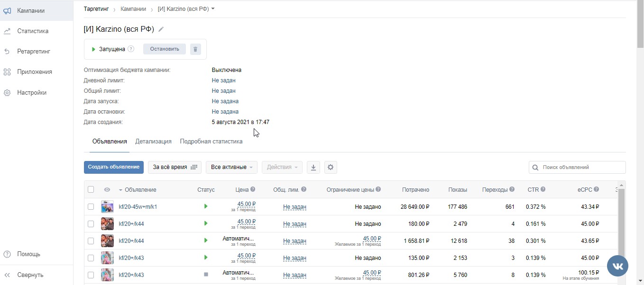Viewport: 644px width, 285px height.
Task: Open VK chat floating button
Action: pos(617,266)
